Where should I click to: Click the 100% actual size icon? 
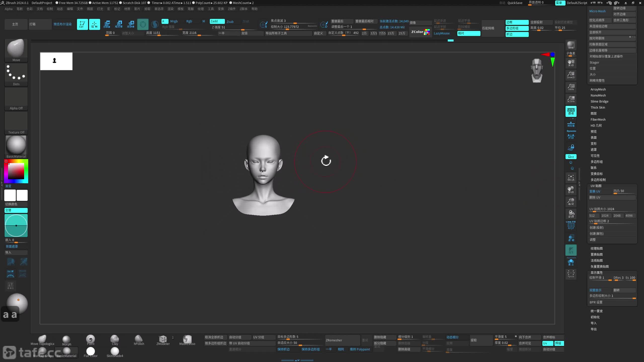571,87
